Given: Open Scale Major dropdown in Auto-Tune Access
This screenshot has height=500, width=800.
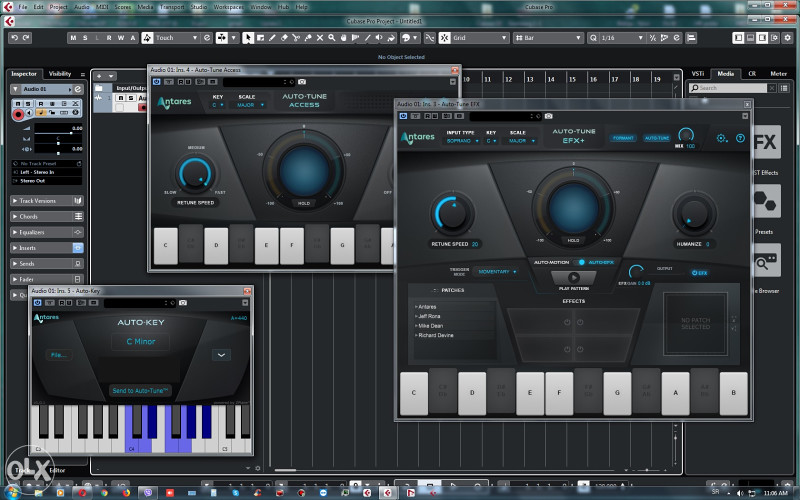Looking at the screenshot, I should (249, 105).
